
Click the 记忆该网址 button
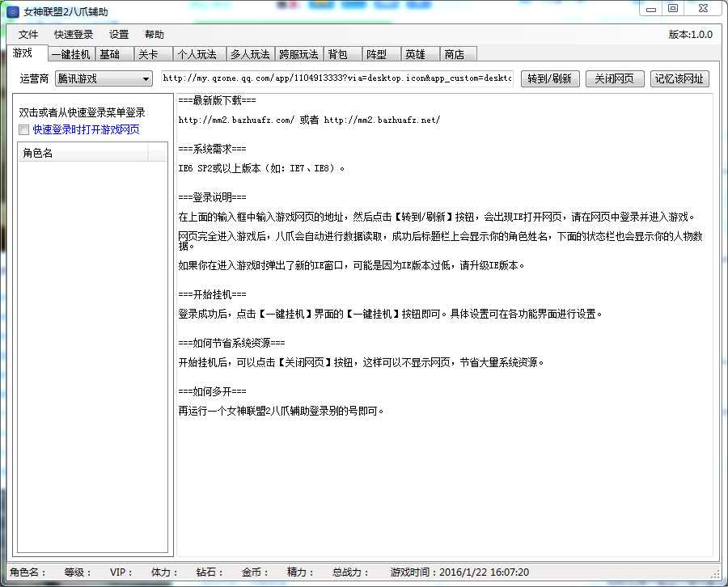click(679, 78)
